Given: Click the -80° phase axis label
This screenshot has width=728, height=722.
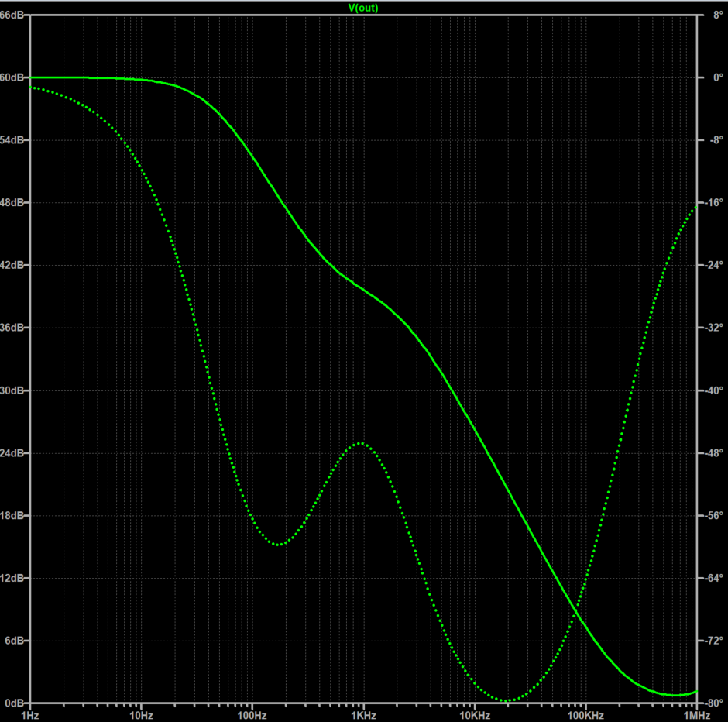Looking at the screenshot, I should pos(713,703).
